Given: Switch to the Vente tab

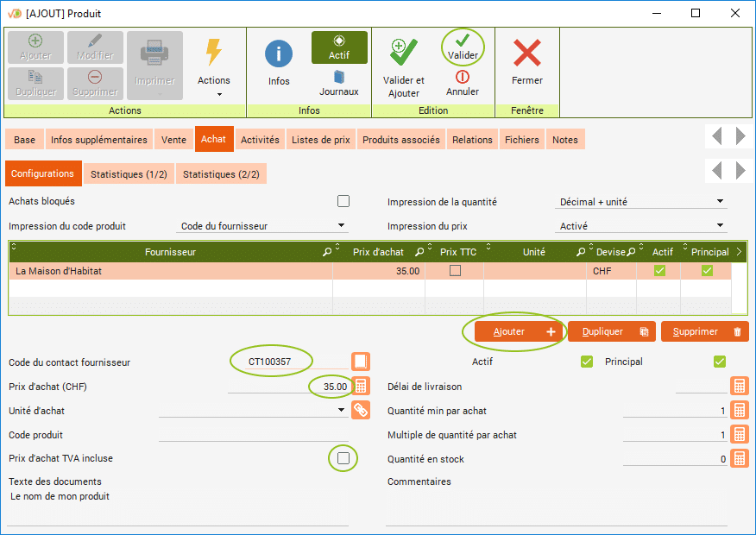Looking at the screenshot, I should pyautogui.click(x=173, y=140).
